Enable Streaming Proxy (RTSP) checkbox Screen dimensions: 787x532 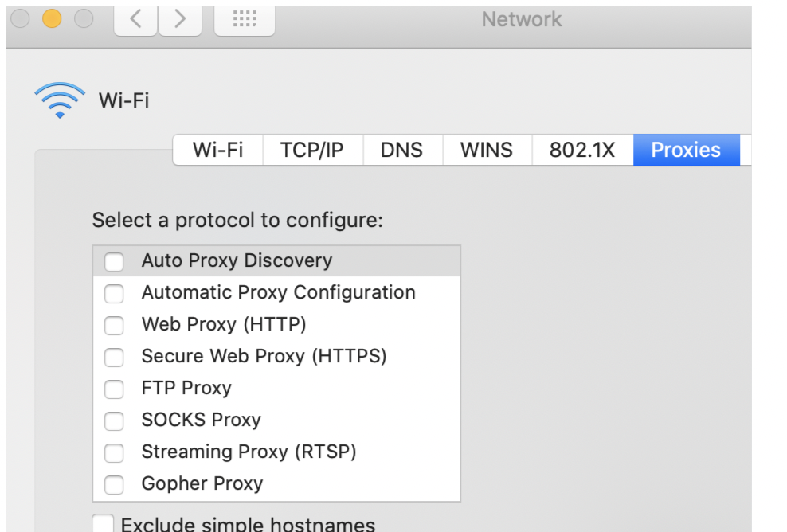pyautogui.click(x=115, y=452)
